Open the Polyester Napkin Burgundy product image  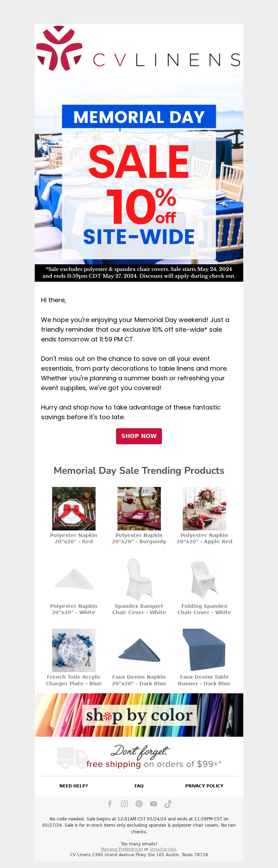point(139,509)
